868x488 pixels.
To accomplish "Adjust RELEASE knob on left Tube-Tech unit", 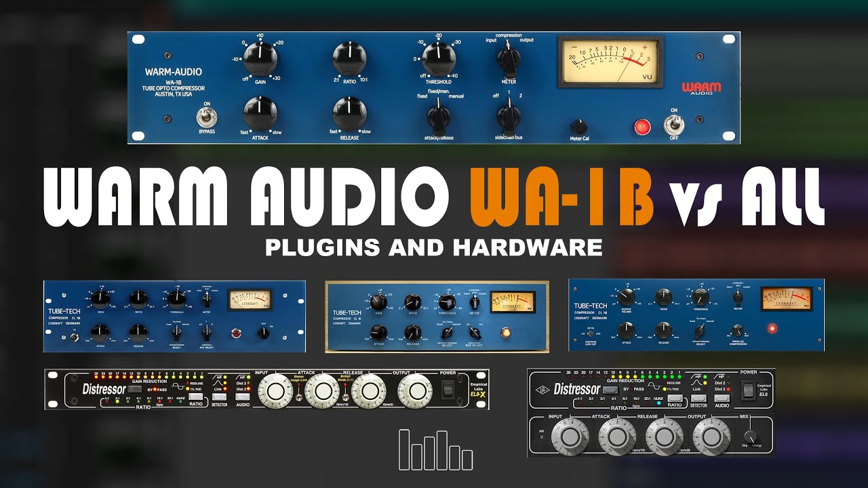I will click(138, 332).
